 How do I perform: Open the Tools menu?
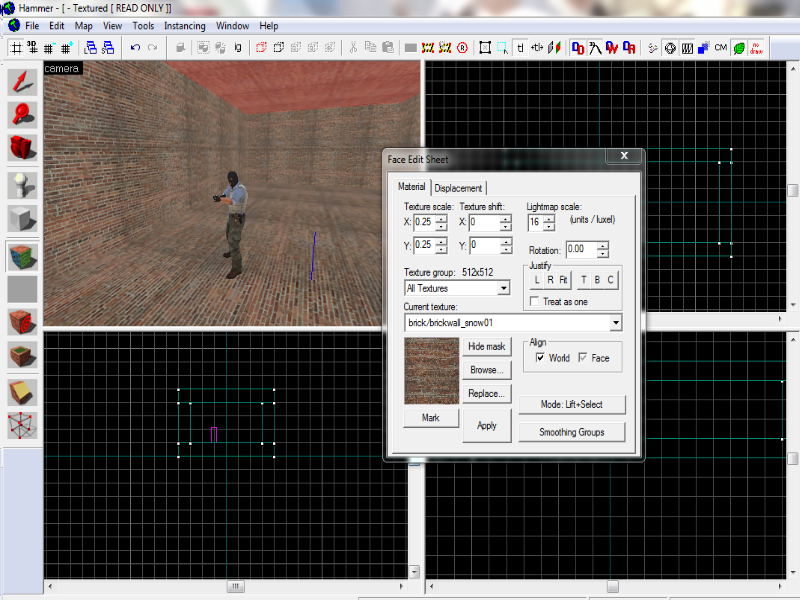[x=143, y=26]
